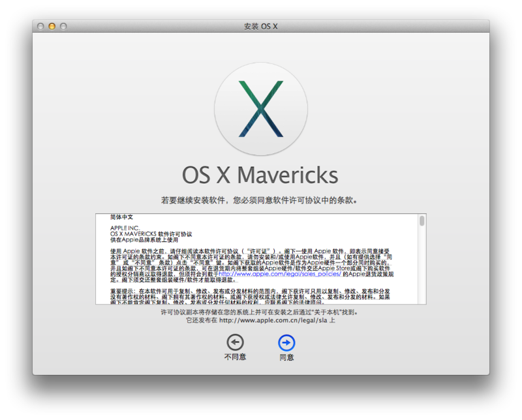Screen dimensions: 522x420
Task: Click the 简体中文 heading in license text
Action: pos(121,217)
